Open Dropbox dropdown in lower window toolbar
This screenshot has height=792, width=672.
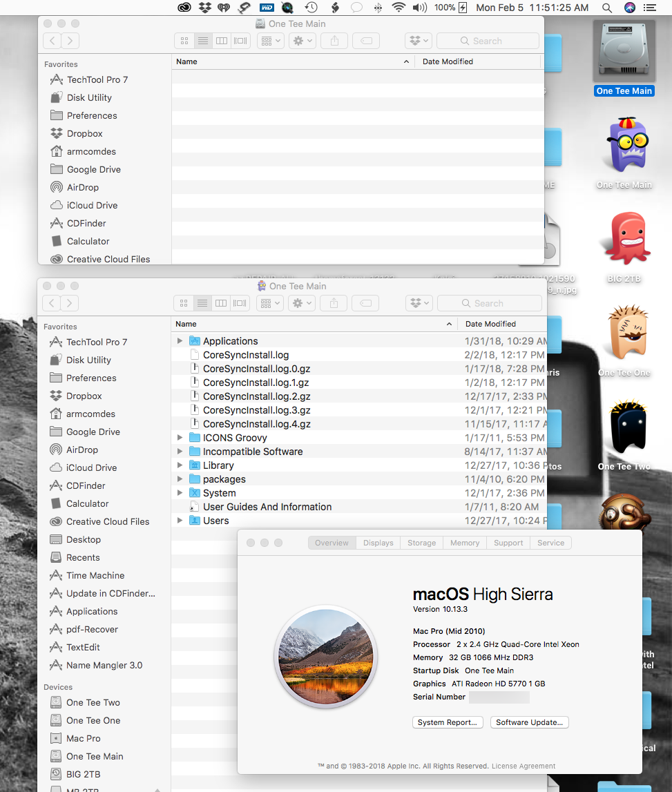point(419,303)
